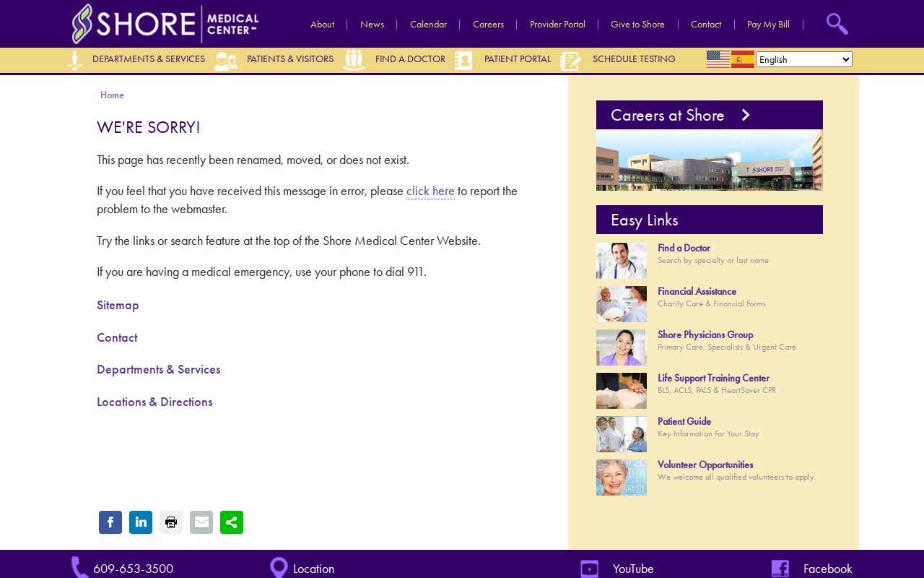The image size is (924, 578).
Task: Open Locations & Directions link
Action: (x=154, y=402)
